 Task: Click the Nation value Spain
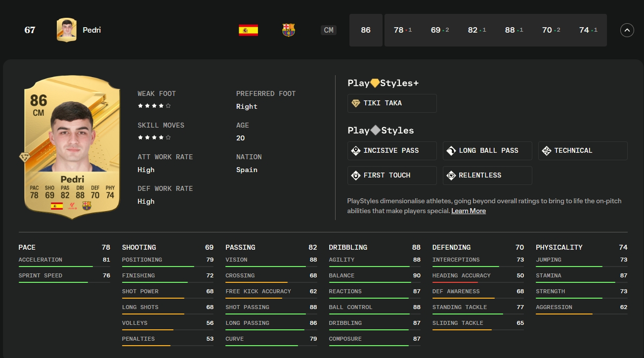pyautogui.click(x=247, y=170)
